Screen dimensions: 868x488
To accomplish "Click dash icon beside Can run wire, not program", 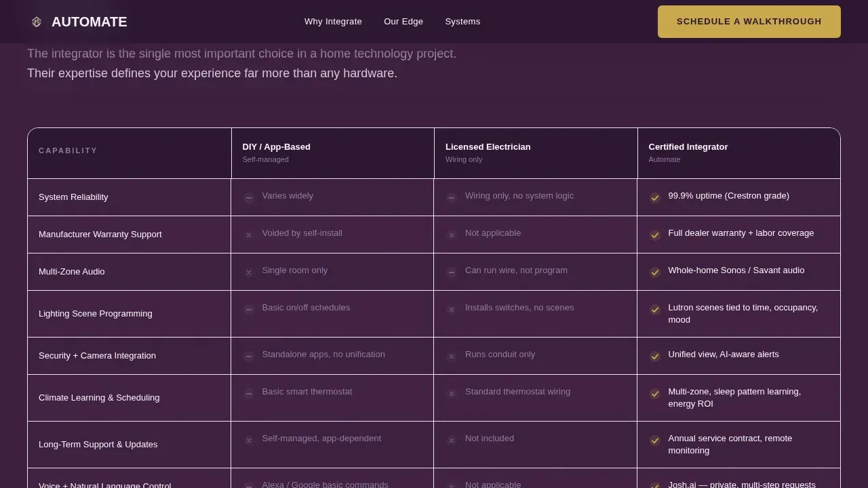I will click(x=452, y=272).
